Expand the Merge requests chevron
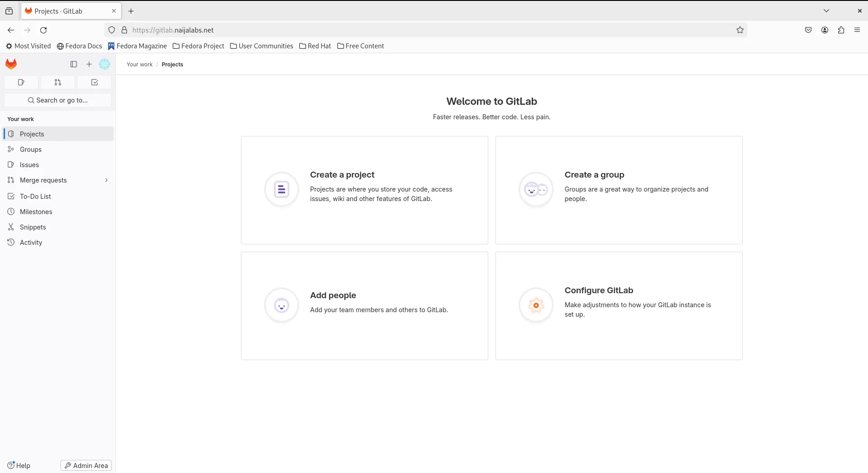Image resolution: width=868 pixels, height=473 pixels. coord(107,180)
